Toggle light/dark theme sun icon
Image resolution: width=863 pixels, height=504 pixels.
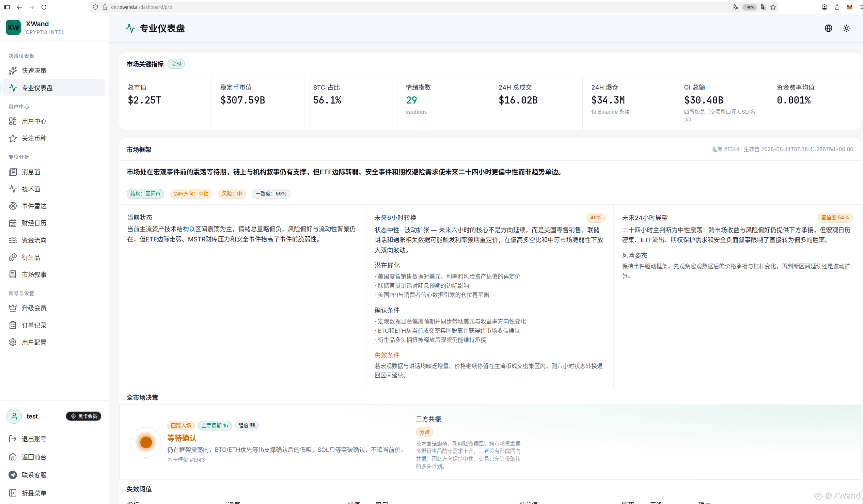click(847, 28)
